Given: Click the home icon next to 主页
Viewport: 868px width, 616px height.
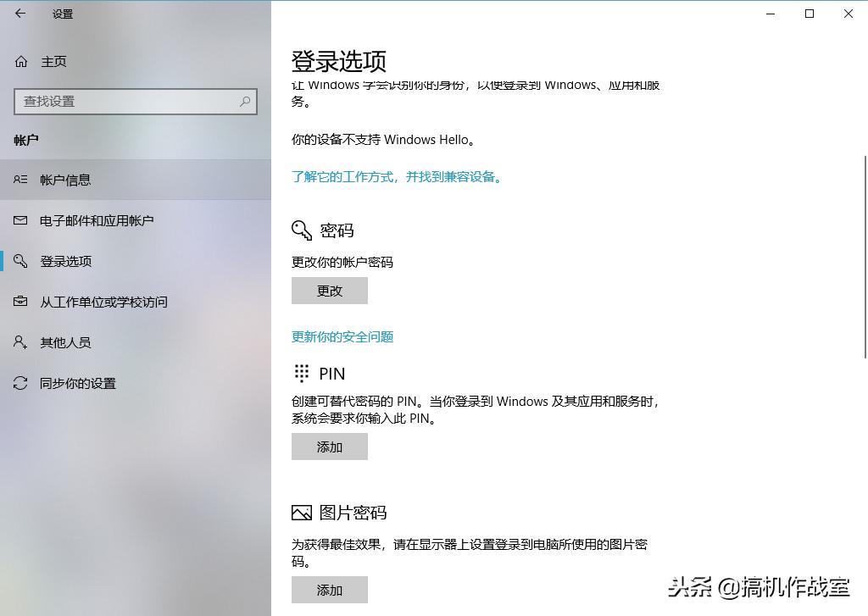Looking at the screenshot, I should coord(19,61).
